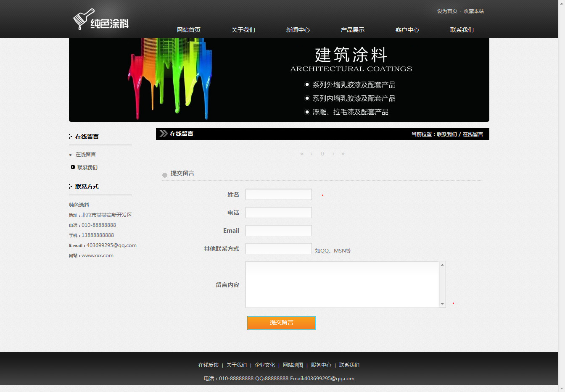Click the 收藏本站 link at top
Viewport: 565px width, 392px height.
click(474, 11)
